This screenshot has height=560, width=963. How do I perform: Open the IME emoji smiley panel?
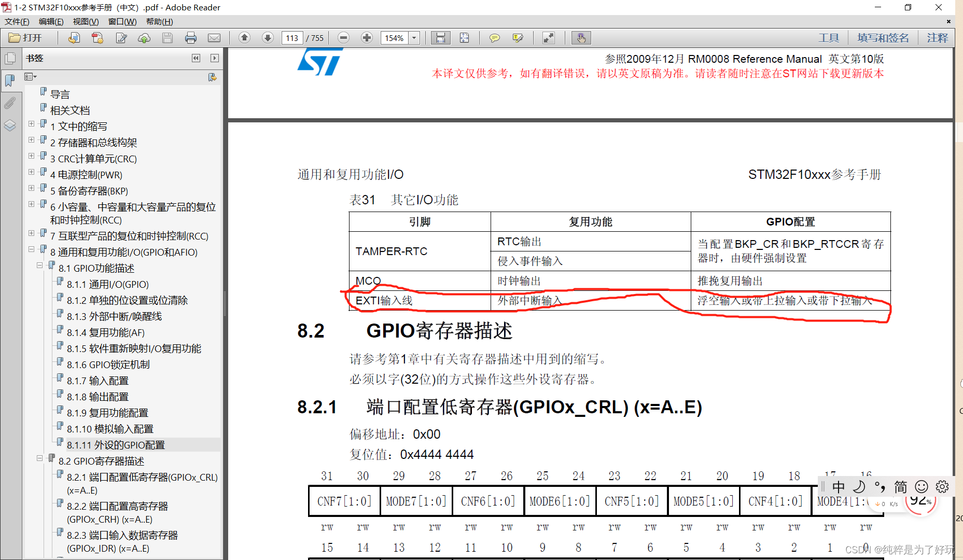click(x=922, y=487)
